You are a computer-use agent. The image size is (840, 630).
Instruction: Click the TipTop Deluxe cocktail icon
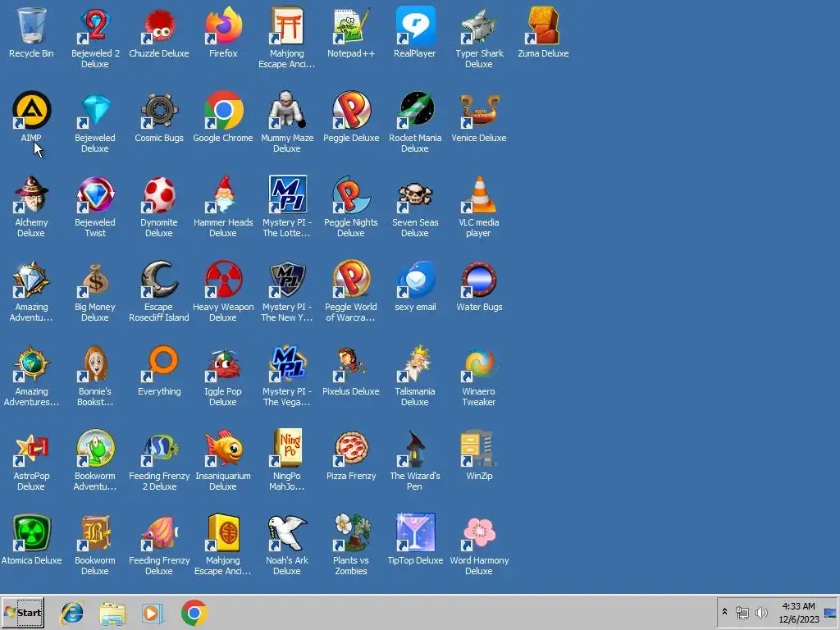coord(414,533)
